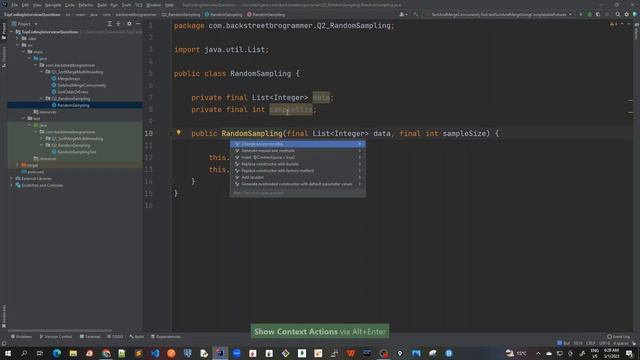Start the Debug run icon

pos(589,14)
